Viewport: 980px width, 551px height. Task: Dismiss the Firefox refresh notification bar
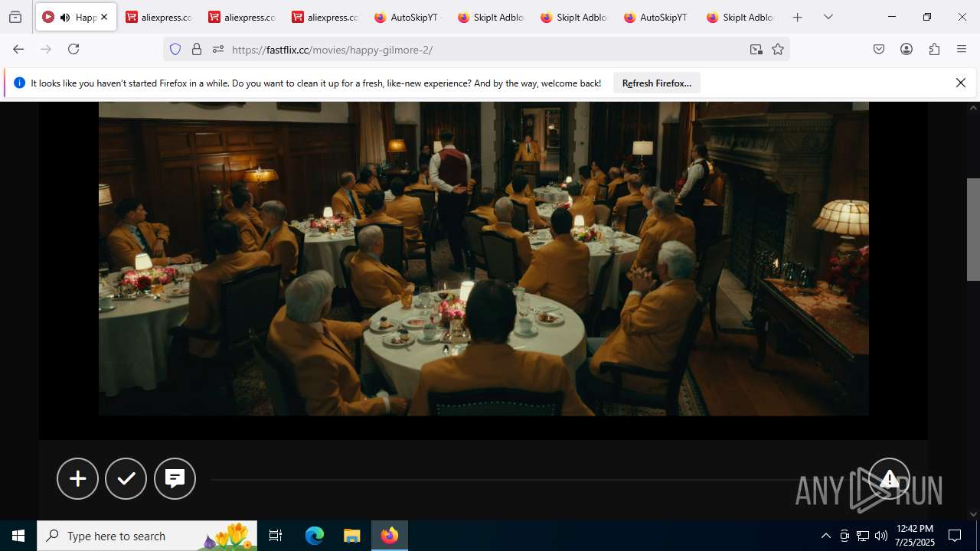pos(961,83)
